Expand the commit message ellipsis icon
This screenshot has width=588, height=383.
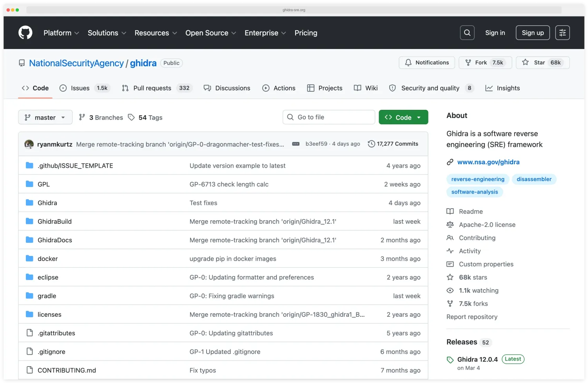pyautogui.click(x=296, y=144)
